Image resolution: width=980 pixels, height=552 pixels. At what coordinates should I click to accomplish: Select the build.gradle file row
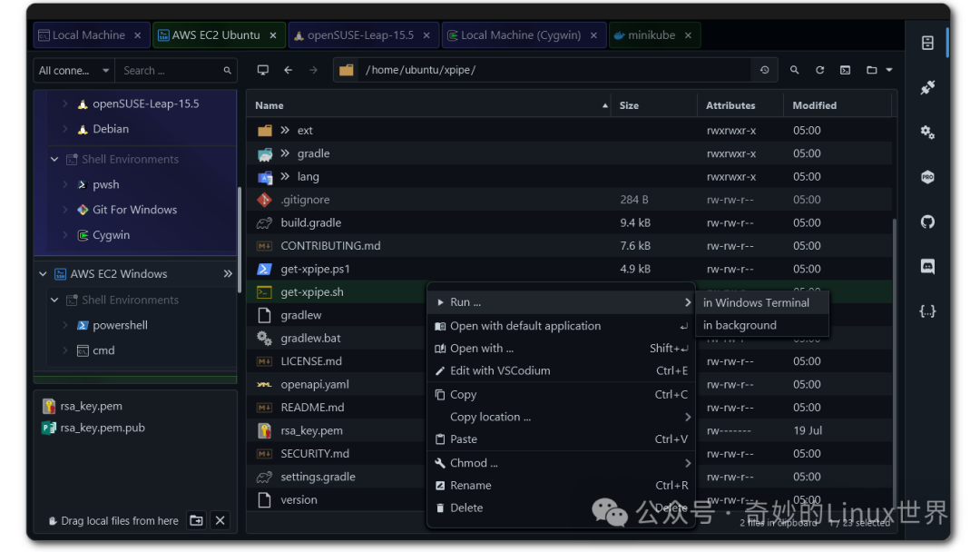coord(569,222)
